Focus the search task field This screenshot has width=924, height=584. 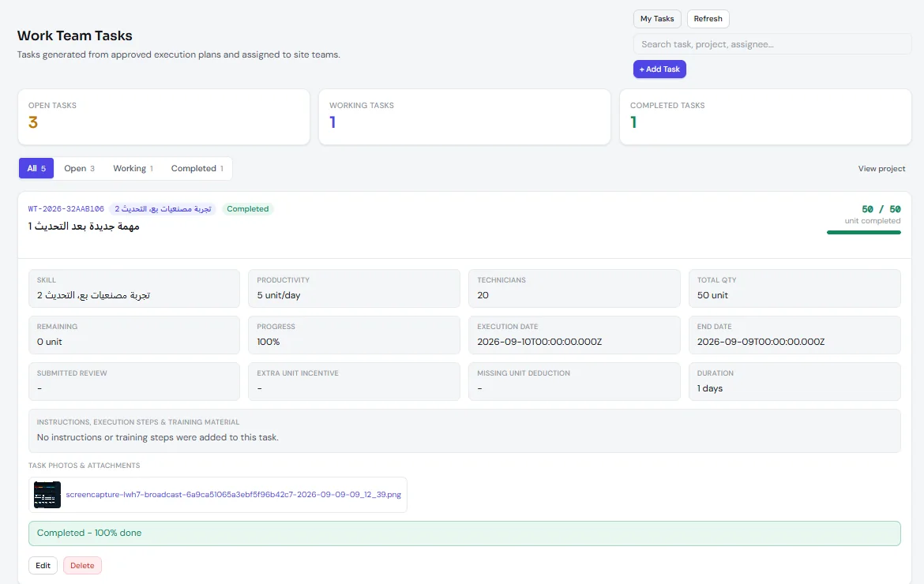(x=772, y=44)
